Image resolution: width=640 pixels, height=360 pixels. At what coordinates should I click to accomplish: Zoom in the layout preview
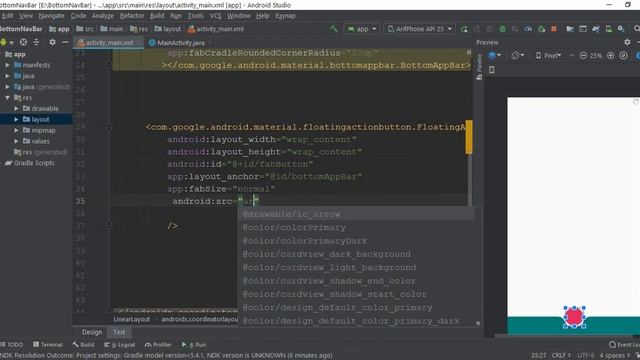[x=611, y=56]
